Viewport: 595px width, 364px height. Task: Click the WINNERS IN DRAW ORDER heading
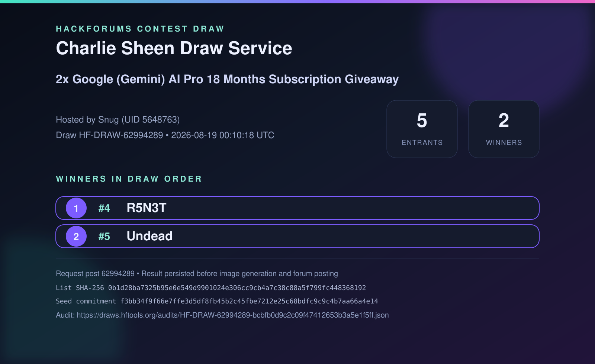[x=129, y=179]
